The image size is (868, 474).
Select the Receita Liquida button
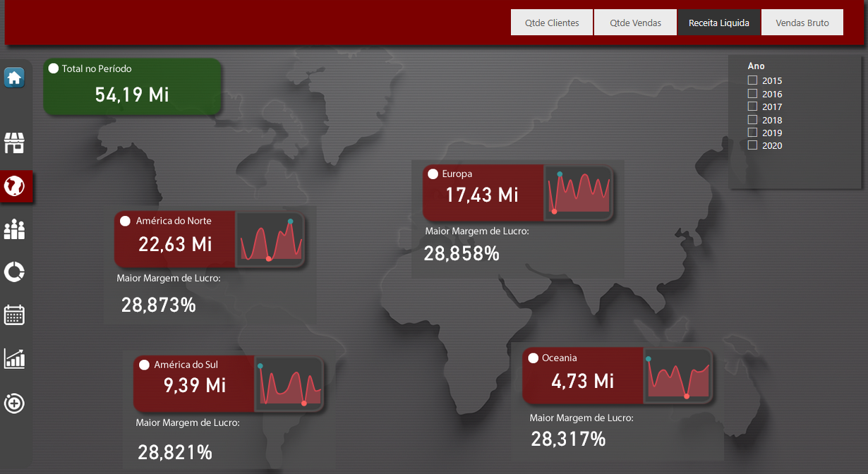[x=719, y=23]
